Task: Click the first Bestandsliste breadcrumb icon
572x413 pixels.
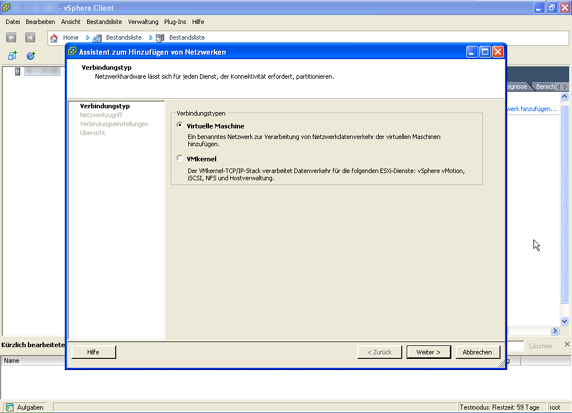Action: [x=97, y=38]
